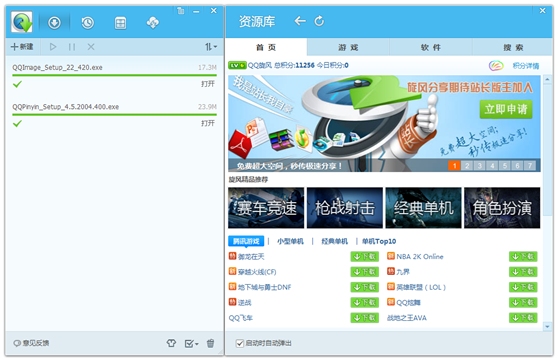Show banner slide 2
This screenshot has width=558, height=360.
pos(467,165)
